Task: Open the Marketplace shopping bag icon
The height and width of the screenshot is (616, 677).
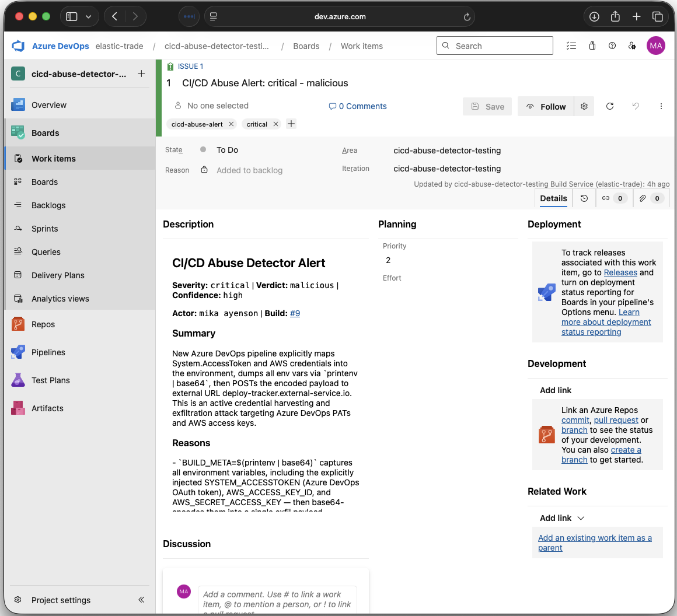Action: tap(592, 45)
